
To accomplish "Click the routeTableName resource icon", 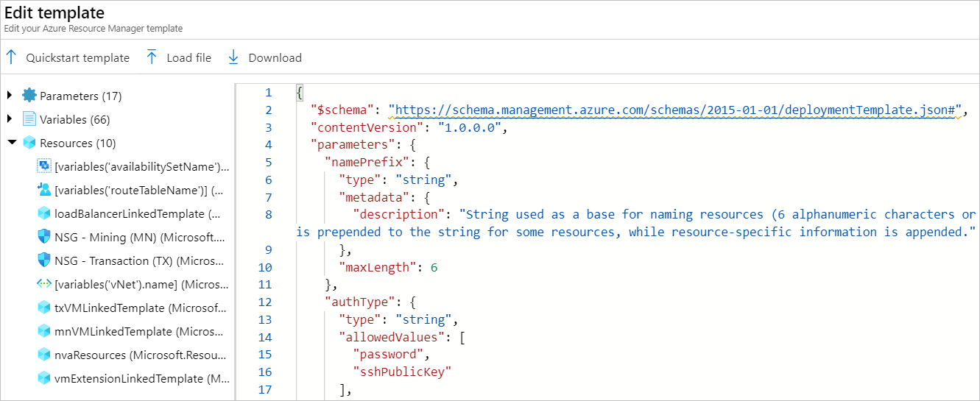I will pyautogui.click(x=43, y=190).
